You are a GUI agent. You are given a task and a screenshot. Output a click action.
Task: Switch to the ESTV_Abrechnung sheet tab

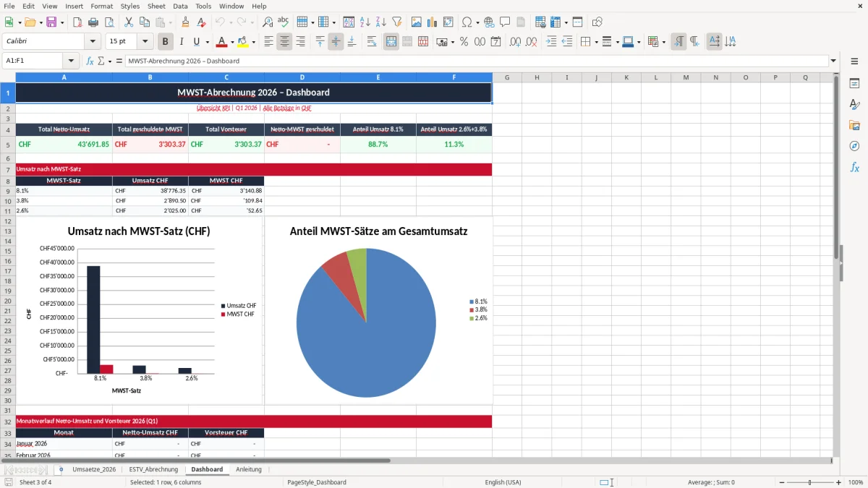pos(153,469)
